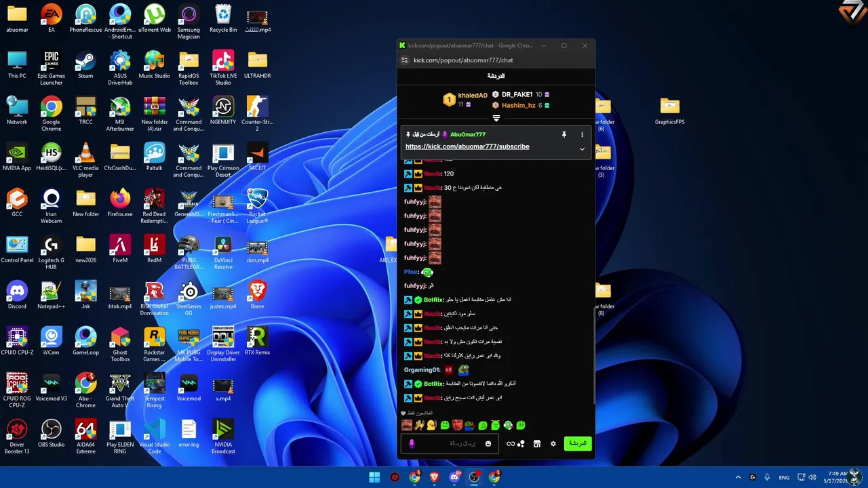Expand the gift leaderboard arrow

pyautogui.click(x=496, y=119)
